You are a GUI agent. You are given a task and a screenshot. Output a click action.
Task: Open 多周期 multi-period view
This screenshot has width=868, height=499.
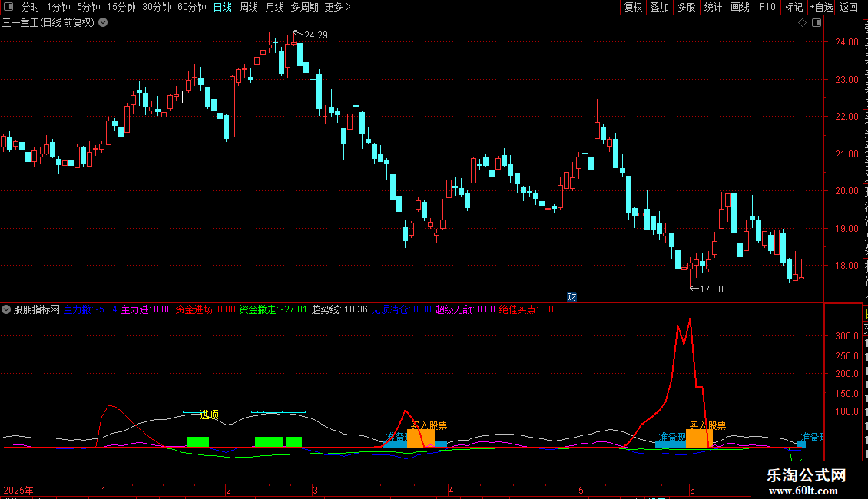click(x=304, y=7)
